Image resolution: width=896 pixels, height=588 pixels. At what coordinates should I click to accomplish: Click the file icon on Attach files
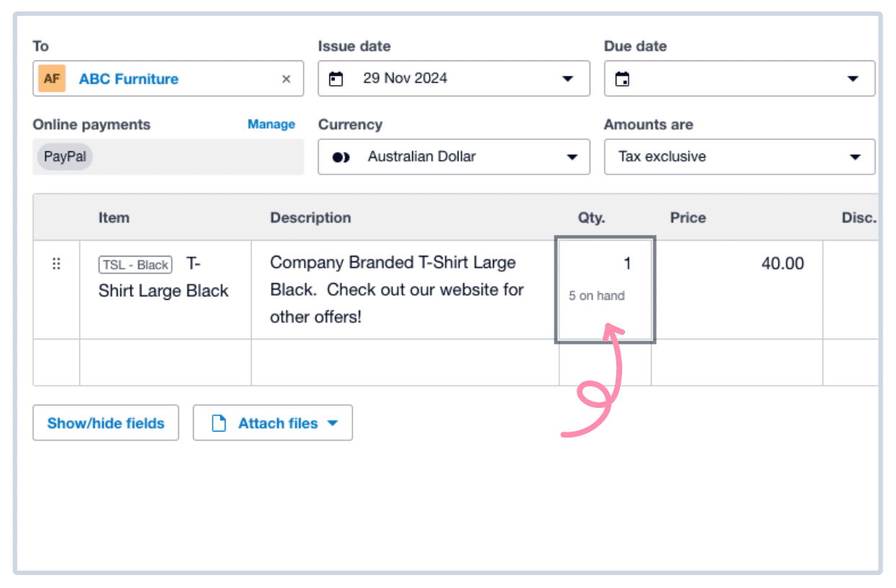[218, 423]
